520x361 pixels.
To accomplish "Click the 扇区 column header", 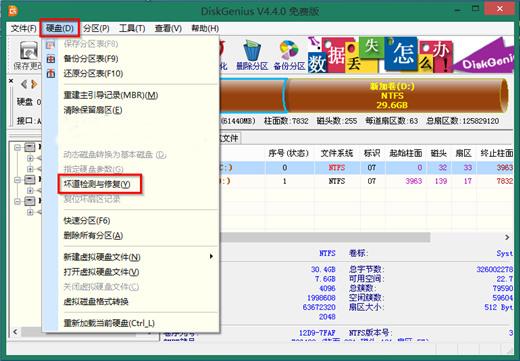I will [x=463, y=153].
